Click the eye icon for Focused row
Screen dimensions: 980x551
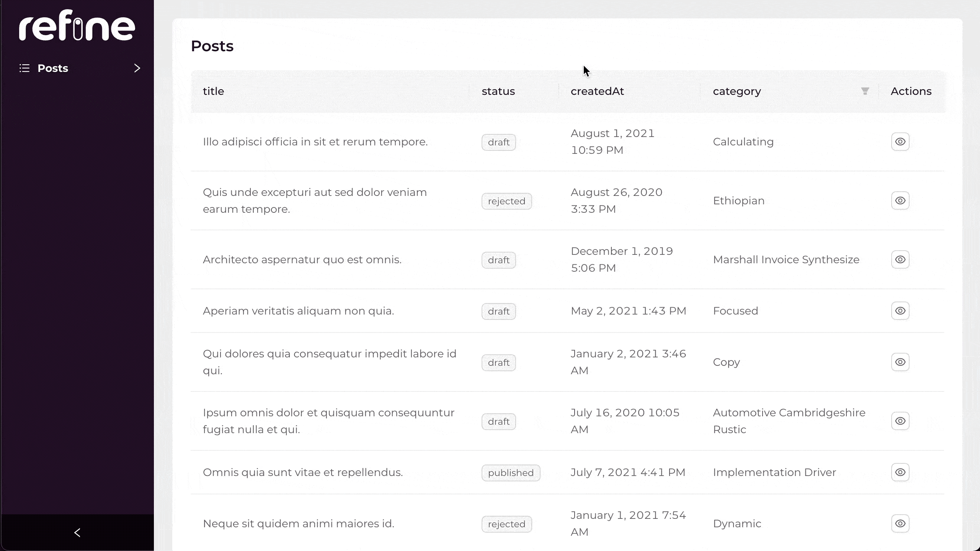(900, 311)
